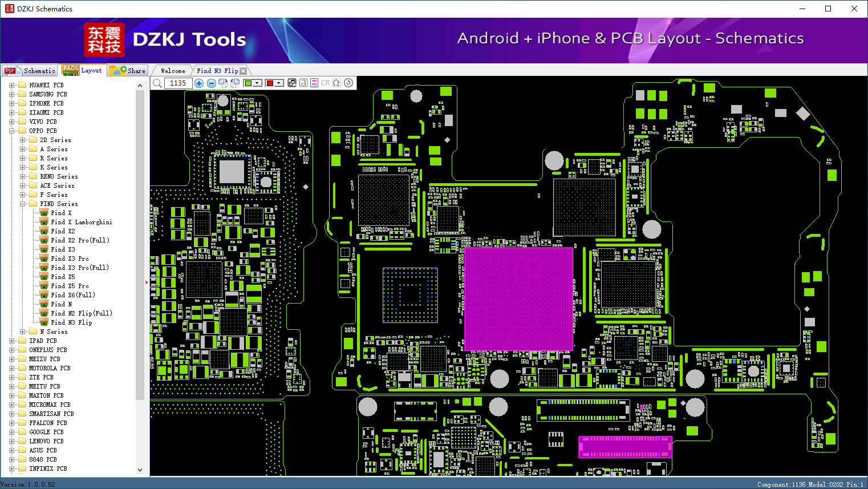The width and height of the screenshot is (868, 489).
Task: Click the folder icon beside HUAWEI PCB
Action: point(22,85)
